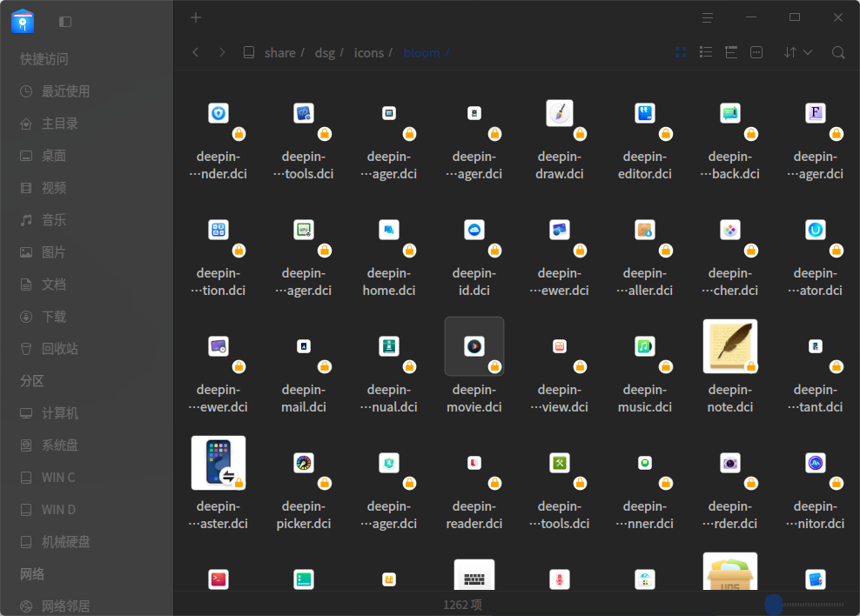Select the deepin-music.dci file icon
This screenshot has height=616, width=860.
645,346
